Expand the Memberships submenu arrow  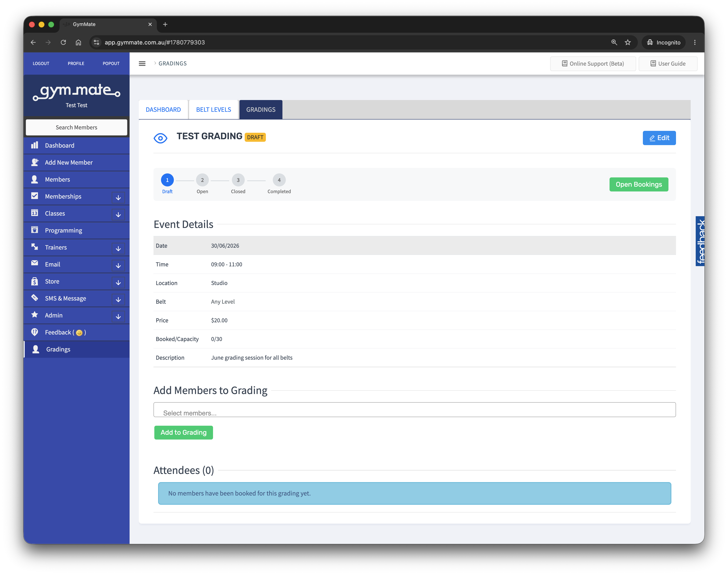118,198
